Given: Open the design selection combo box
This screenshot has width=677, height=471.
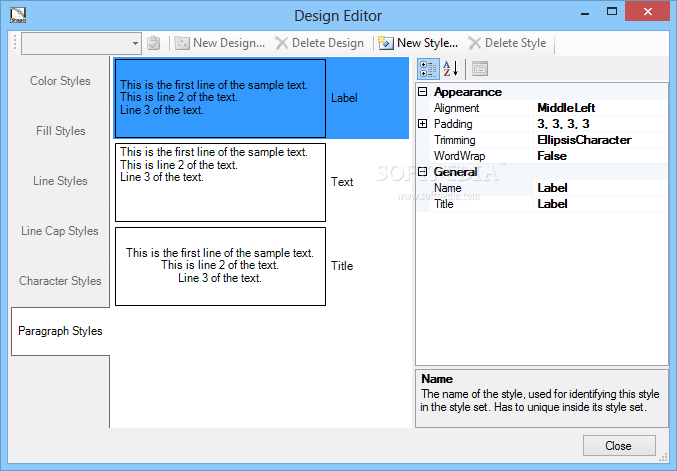Looking at the screenshot, I should [82, 43].
